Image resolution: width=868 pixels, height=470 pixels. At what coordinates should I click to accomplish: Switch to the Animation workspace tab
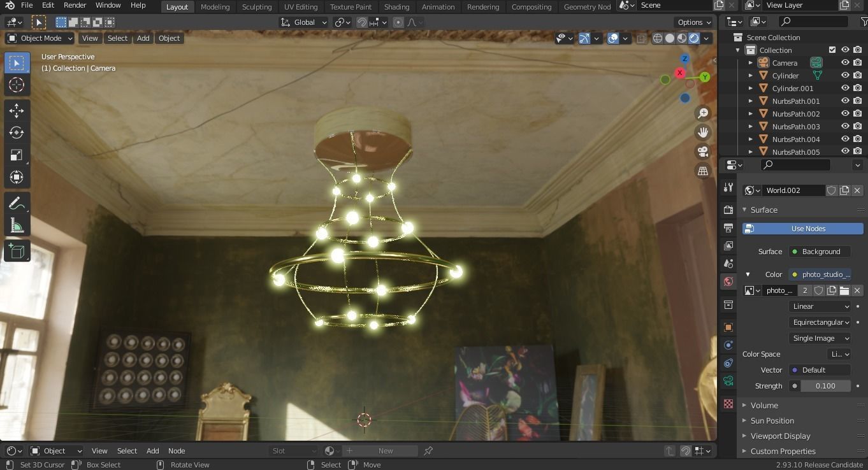(x=438, y=6)
